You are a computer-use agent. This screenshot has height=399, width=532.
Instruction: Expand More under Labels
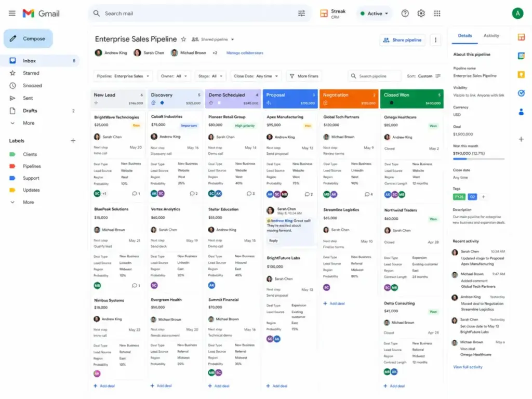click(x=29, y=202)
